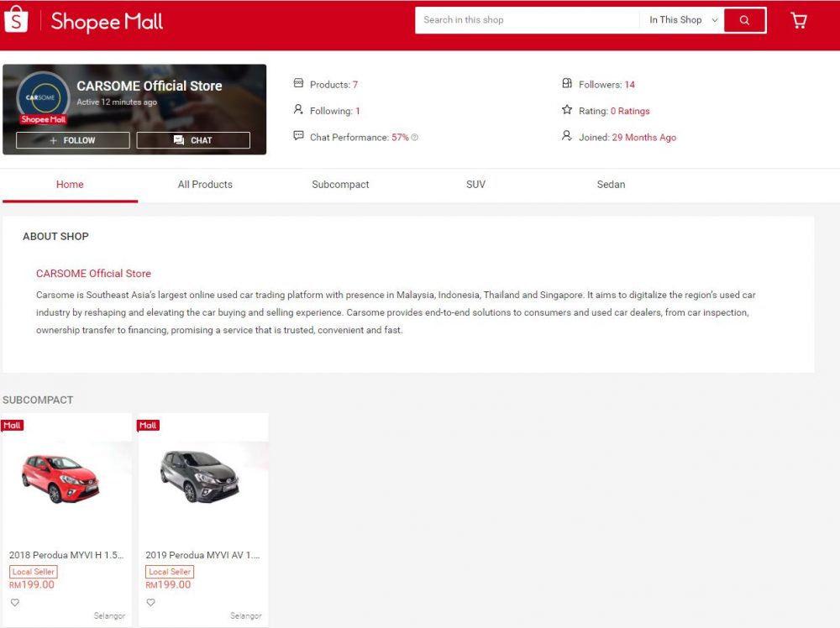Screen dimensions: 840x628
Task: Click the Products count 7
Action: (355, 85)
